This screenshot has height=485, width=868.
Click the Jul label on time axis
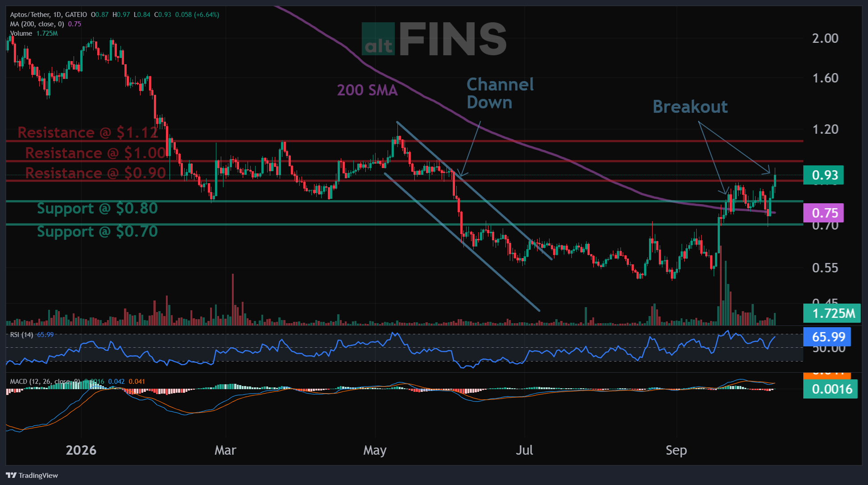point(524,450)
